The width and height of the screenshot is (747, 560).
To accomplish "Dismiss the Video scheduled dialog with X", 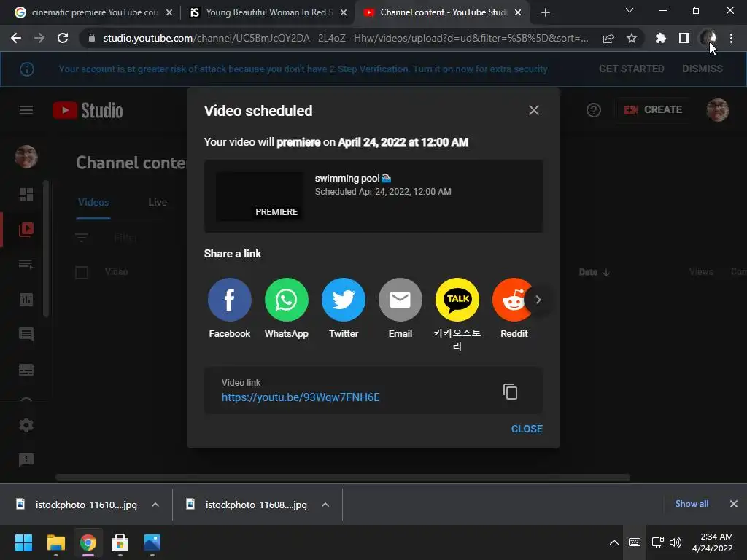I will [533, 111].
